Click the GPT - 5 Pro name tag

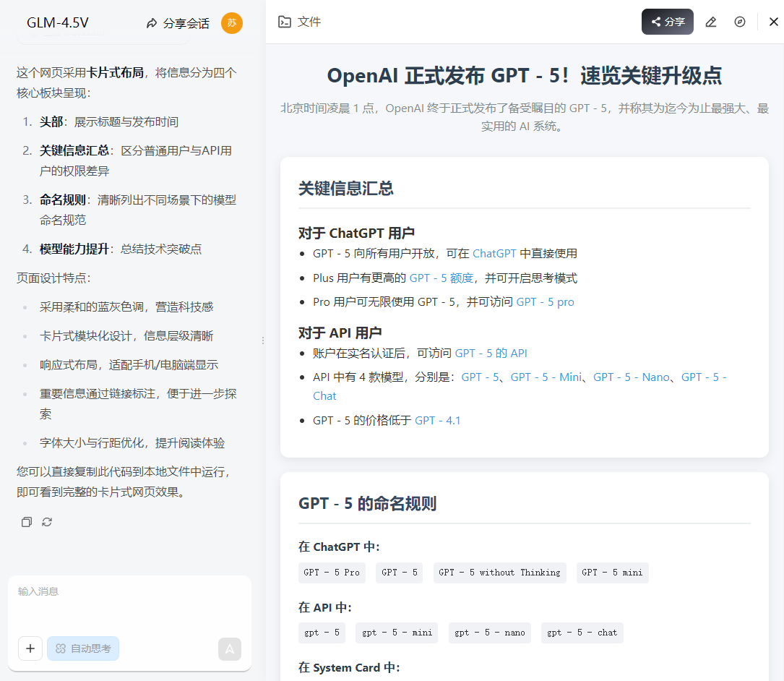(332, 573)
